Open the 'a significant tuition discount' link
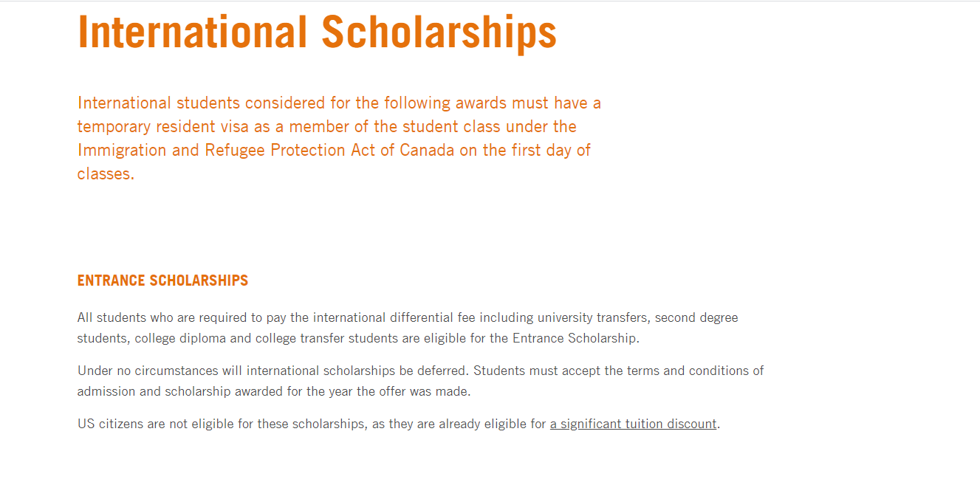Viewport: 980px width, 485px height. [633, 424]
